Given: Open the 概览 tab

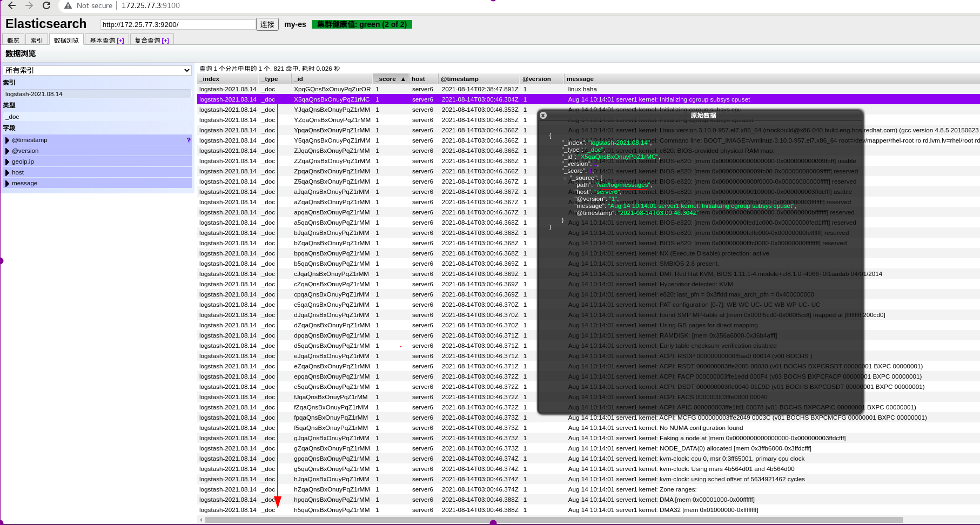Looking at the screenshot, I should click(14, 40).
